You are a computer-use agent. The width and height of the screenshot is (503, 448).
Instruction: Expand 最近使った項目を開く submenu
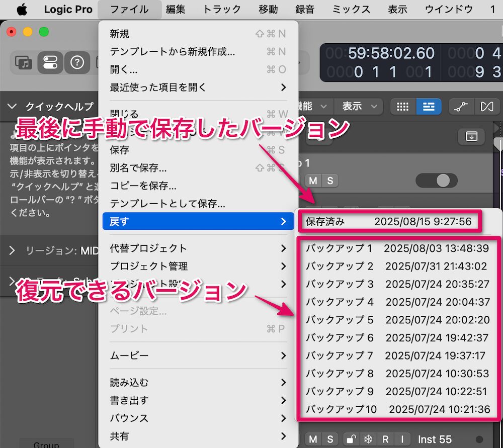[198, 87]
